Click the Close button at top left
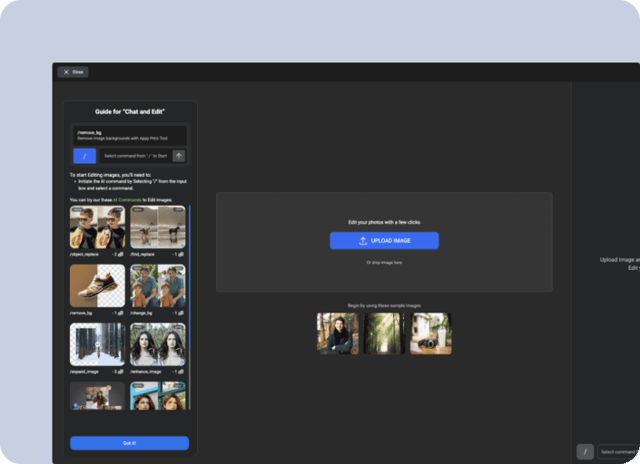 coord(73,72)
